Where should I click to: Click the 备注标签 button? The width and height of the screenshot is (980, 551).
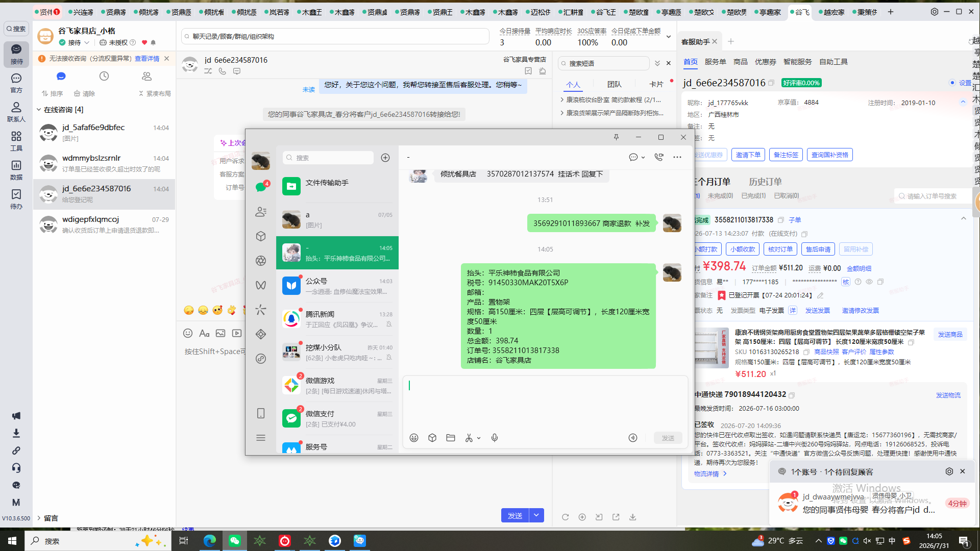pos(786,155)
